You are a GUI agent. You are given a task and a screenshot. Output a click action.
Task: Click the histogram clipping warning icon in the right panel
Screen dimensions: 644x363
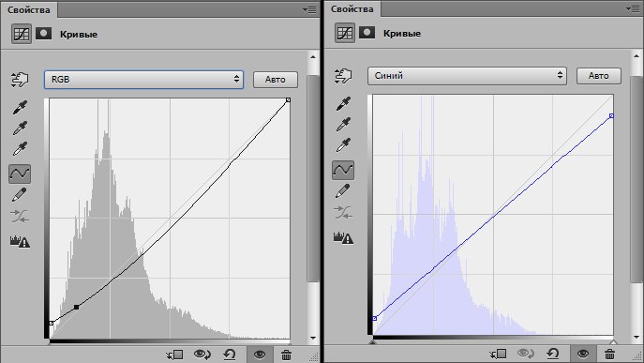click(x=343, y=237)
